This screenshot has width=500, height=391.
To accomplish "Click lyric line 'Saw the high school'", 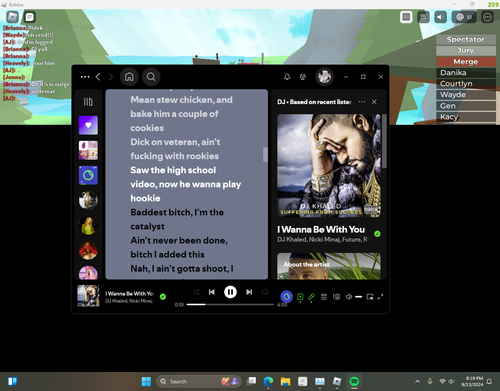I will (x=173, y=170).
